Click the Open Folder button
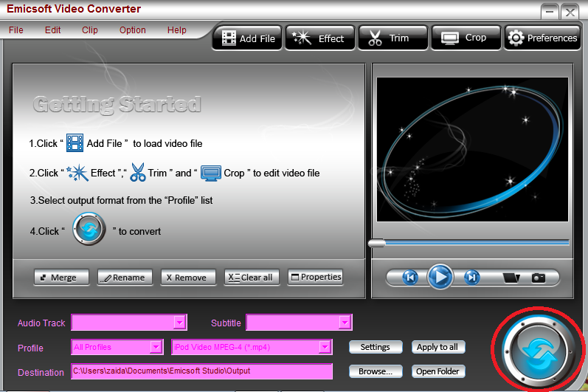The height and width of the screenshot is (392, 588). pyautogui.click(x=437, y=371)
